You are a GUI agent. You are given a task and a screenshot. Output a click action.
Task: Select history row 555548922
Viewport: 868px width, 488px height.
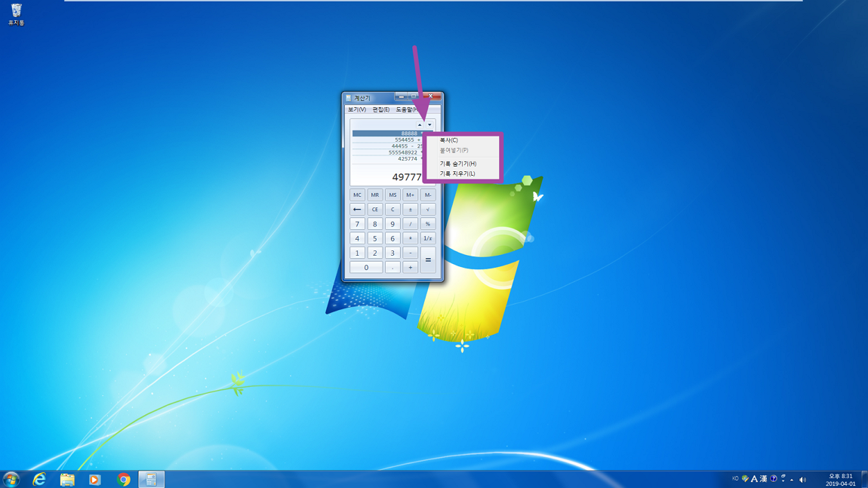coord(387,152)
